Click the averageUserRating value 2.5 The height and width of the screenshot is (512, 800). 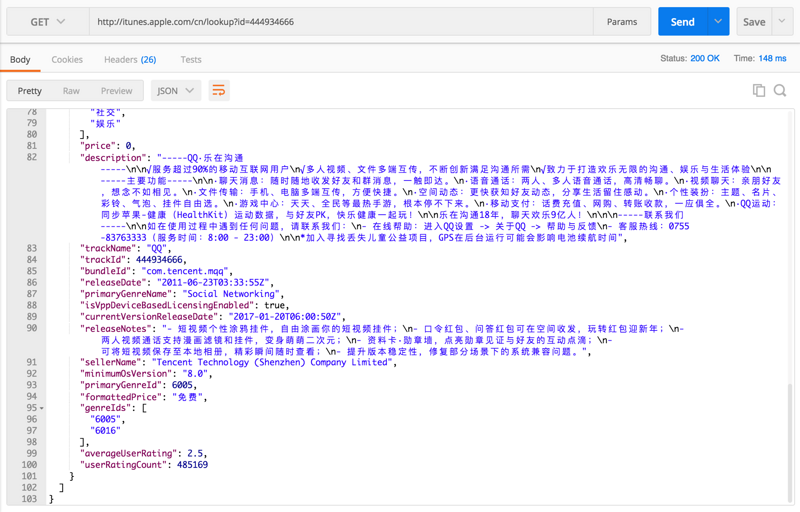point(195,453)
